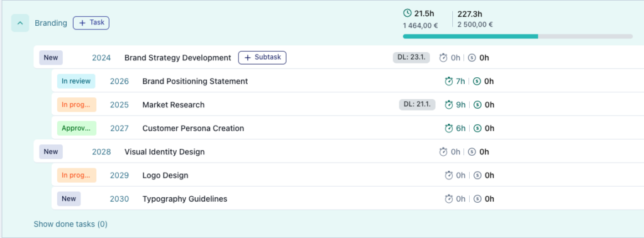This screenshot has height=238, width=644.
Task: Add Subtask to Brand Strategy Development
Action: (262, 57)
